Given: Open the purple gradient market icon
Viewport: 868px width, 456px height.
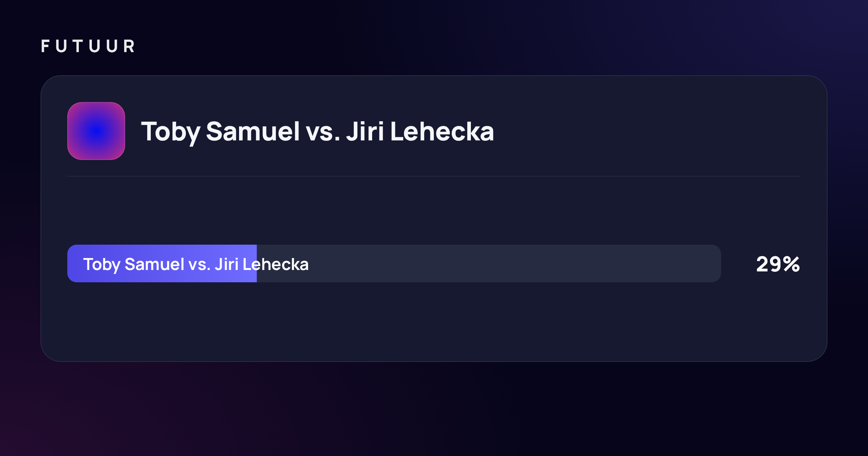Looking at the screenshot, I should [x=96, y=131].
